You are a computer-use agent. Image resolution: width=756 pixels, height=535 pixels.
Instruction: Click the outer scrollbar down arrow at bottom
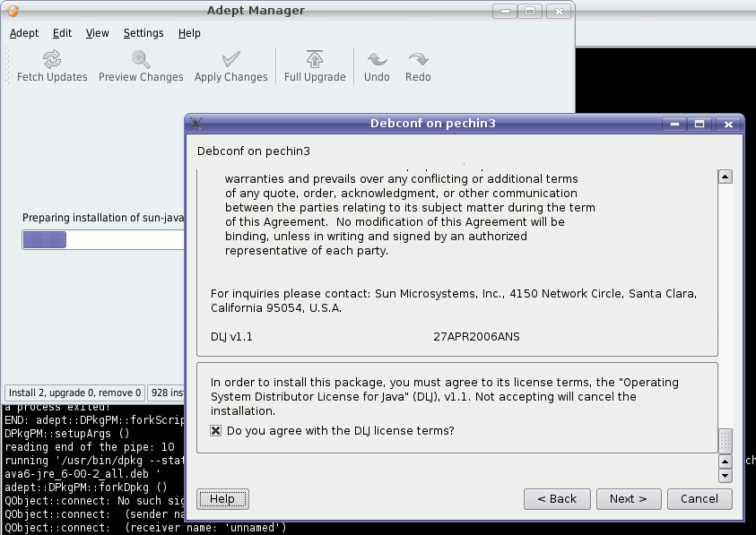(x=726, y=475)
